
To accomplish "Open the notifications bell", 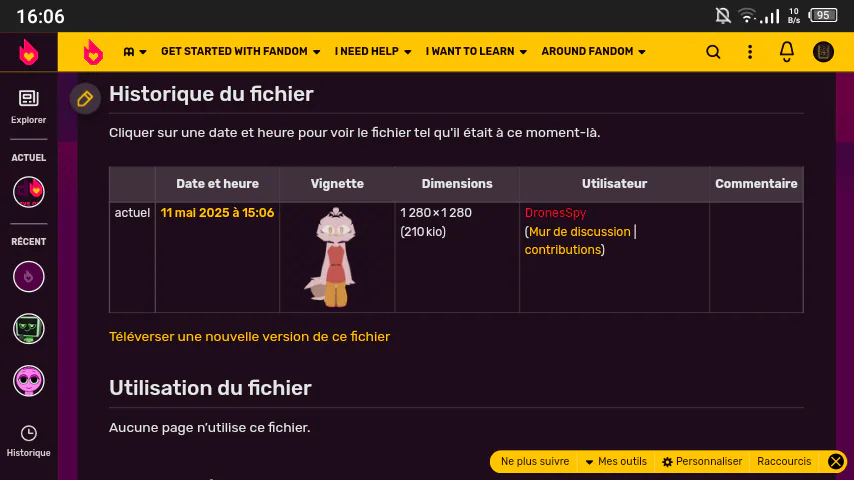I will [x=786, y=52].
